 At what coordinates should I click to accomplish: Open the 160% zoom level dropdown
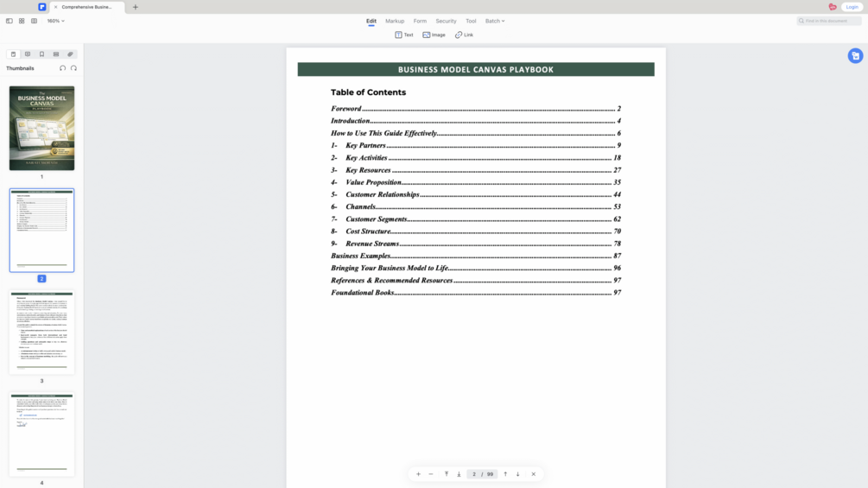tap(55, 21)
